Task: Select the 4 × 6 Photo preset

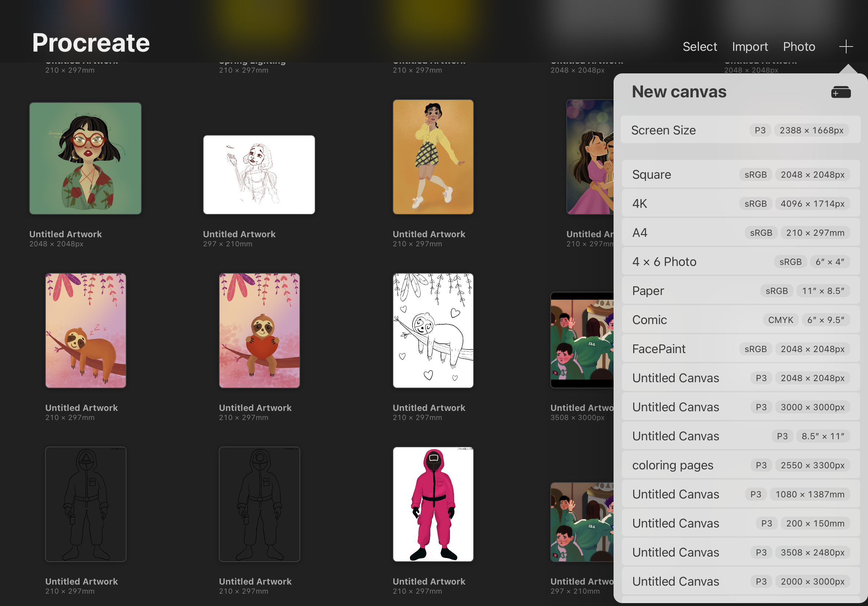Action: point(740,262)
